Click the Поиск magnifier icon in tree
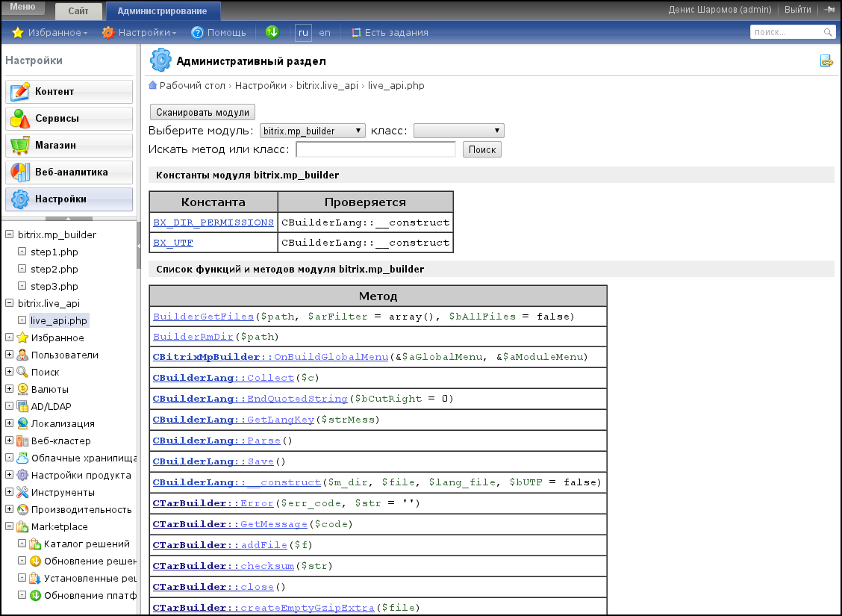Screen dimensions: 842x616 point(22,372)
